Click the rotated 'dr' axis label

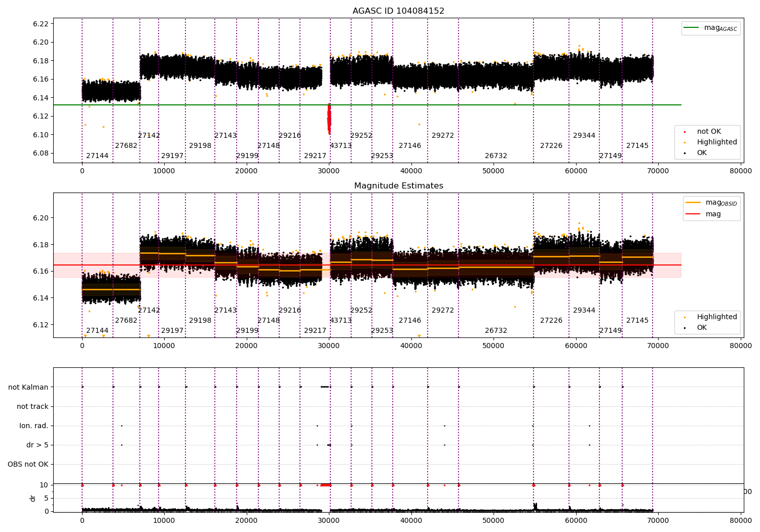(x=33, y=498)
